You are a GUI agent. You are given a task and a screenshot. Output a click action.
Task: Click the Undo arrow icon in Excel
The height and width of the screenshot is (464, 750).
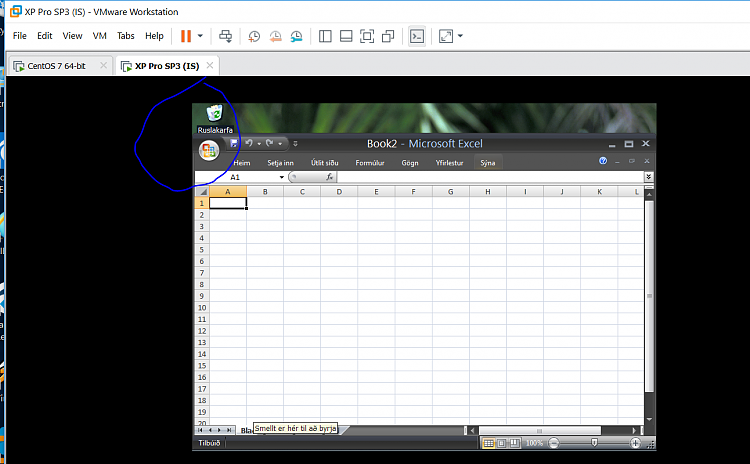tap(249, 143)
